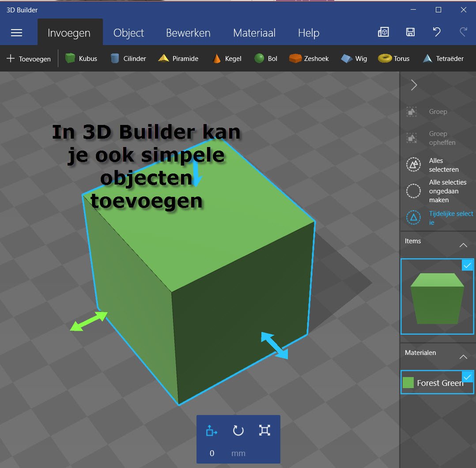
Task: Click the save floppy disk icon
Action: [x=410, y=32]
